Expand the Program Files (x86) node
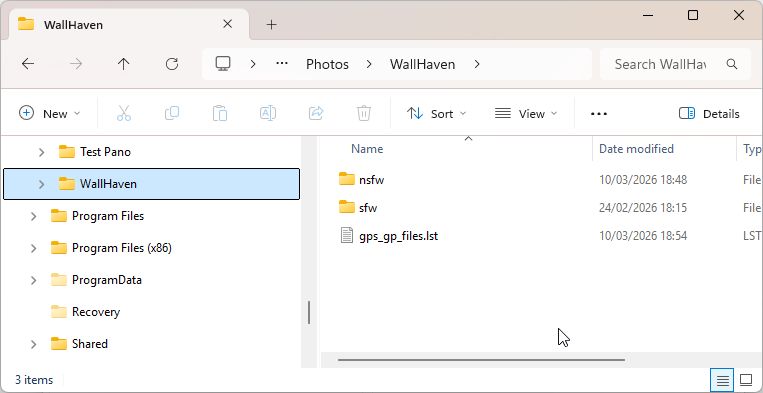This screenshot has height=393, width=763. 33,249
